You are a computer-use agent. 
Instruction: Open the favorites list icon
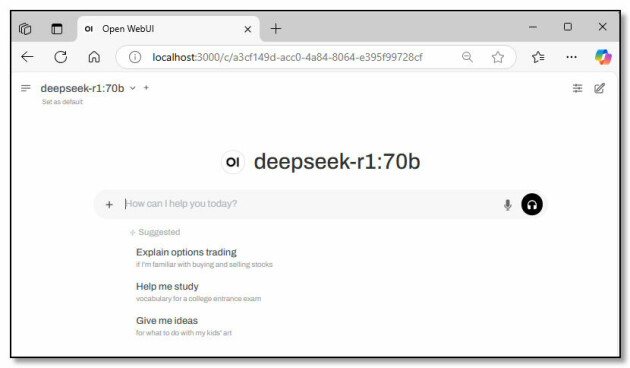click(x=538, y=57)
